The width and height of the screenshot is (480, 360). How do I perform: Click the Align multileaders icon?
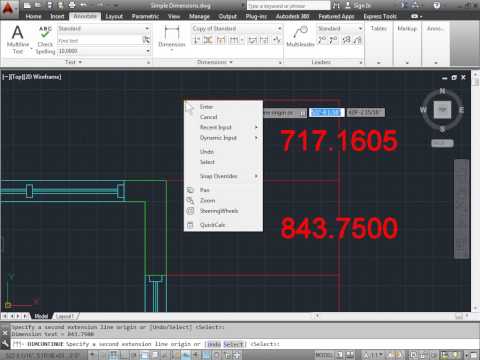tap(346, 40)
